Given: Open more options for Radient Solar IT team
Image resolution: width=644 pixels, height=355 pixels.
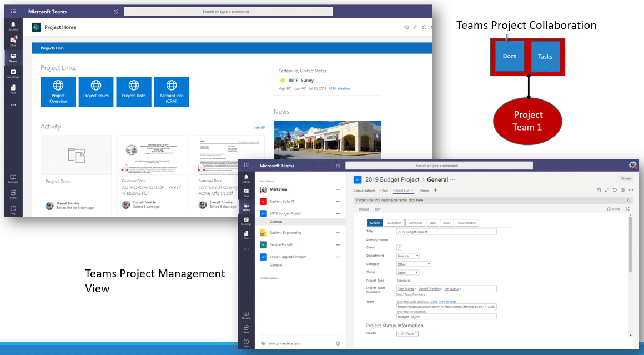Looking at the screenshot, I should [339, 201].
